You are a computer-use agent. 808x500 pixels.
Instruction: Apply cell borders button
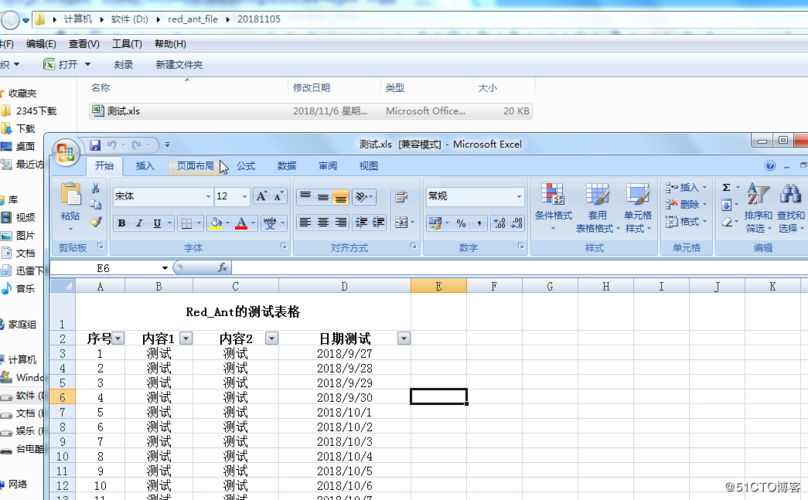pyautogui.click(x=187, y=223)
